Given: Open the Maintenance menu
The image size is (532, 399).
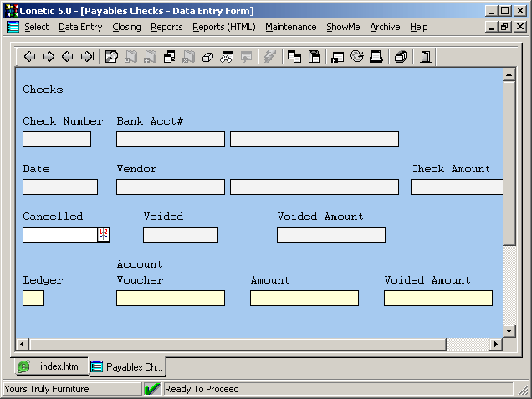Looking at the screenshot, I should (290, 27).
